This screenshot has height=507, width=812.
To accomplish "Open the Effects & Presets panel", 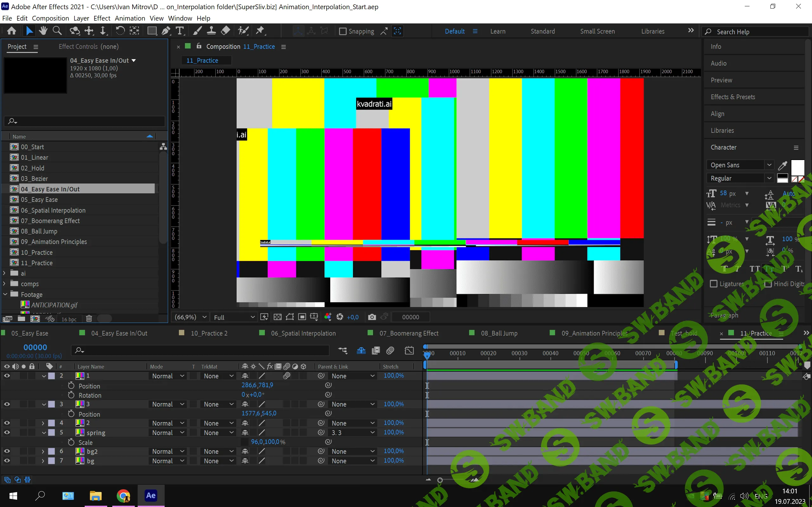I will (733, 97).
